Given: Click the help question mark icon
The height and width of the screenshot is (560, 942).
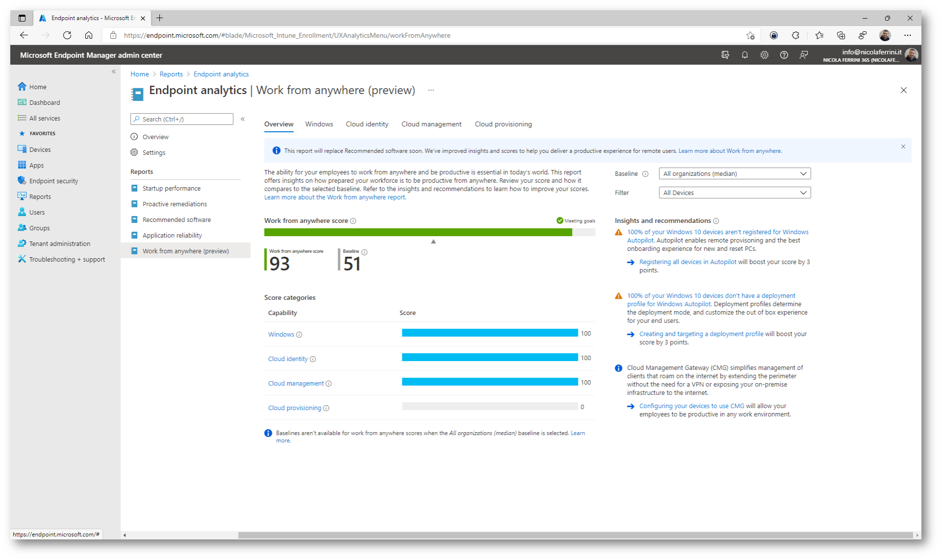Looking at the screenshot, I should pos(784,55).
